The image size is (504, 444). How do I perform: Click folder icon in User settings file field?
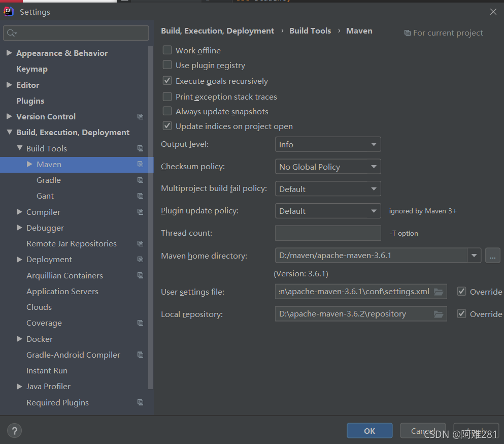pos(439,292)
